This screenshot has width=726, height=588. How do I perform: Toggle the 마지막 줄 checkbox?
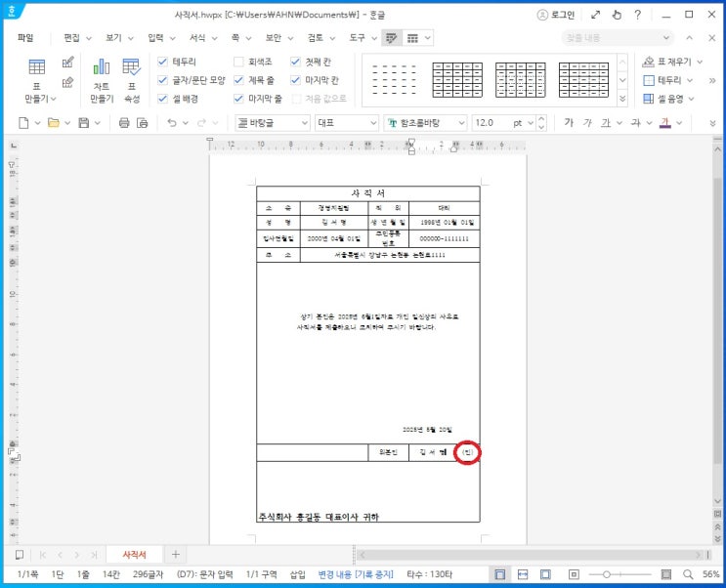click(238, 99)
